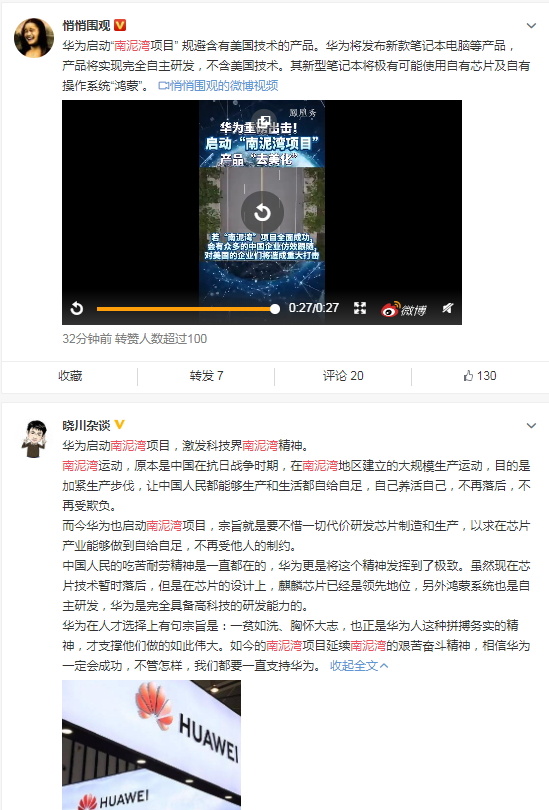The width and height of the screenshot is (549, 810).
Task: Open the 悄悄围观的微博视频 link
Action: (x=218, y=85)
